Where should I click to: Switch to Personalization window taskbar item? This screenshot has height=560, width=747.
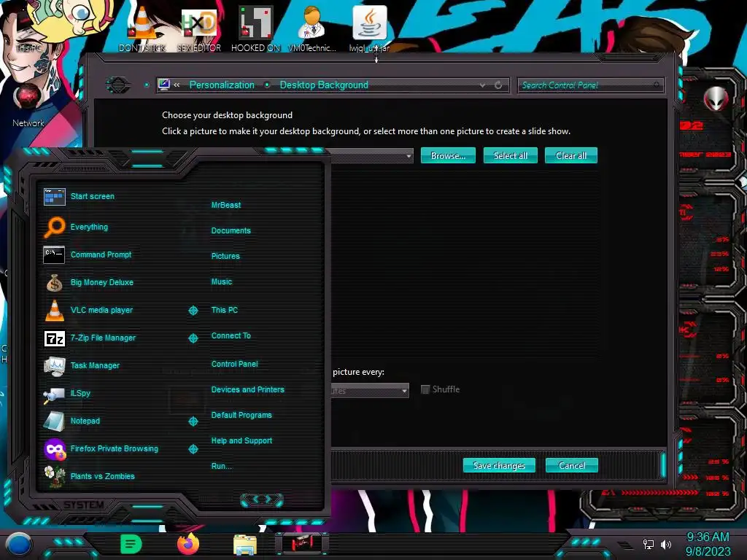302,543
